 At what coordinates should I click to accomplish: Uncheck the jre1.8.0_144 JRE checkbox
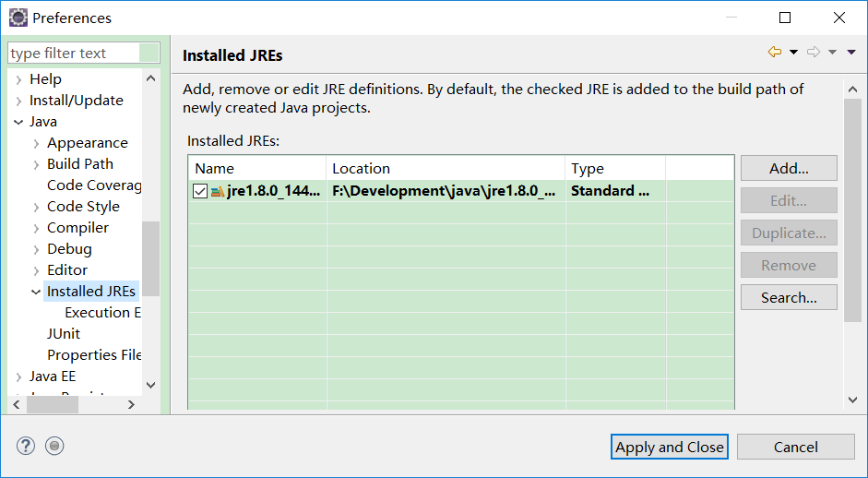[x=200, y=192]
